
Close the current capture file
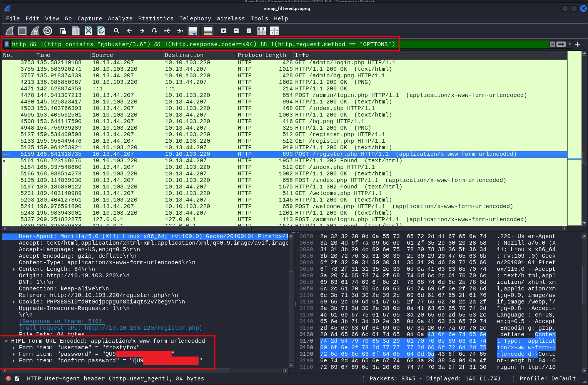(89, 31)
